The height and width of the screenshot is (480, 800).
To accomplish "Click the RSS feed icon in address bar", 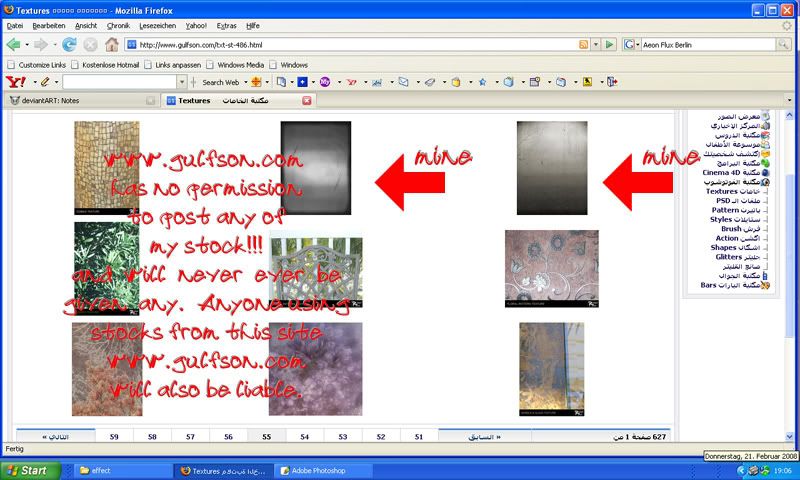I will (582, 45).
